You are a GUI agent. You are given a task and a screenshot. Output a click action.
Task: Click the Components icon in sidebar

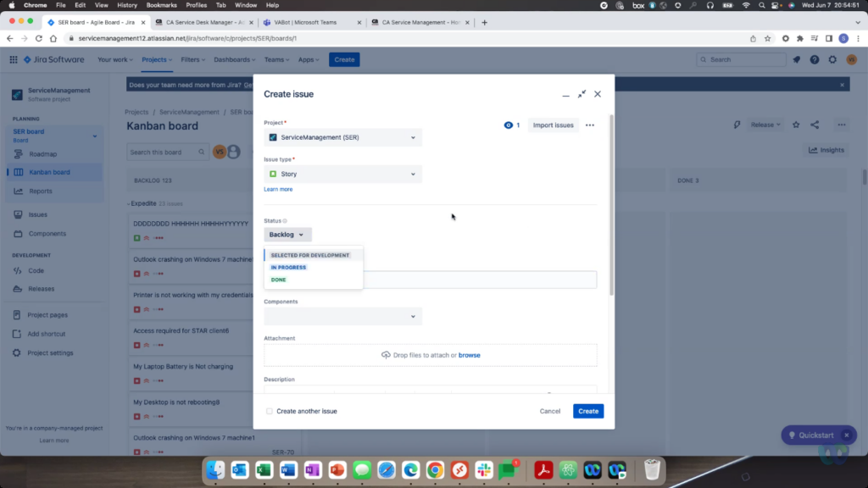click(x=19, y=234)
